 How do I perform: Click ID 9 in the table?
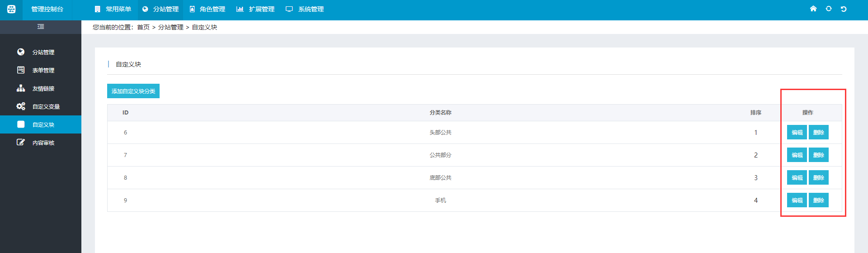coord(125,200)
